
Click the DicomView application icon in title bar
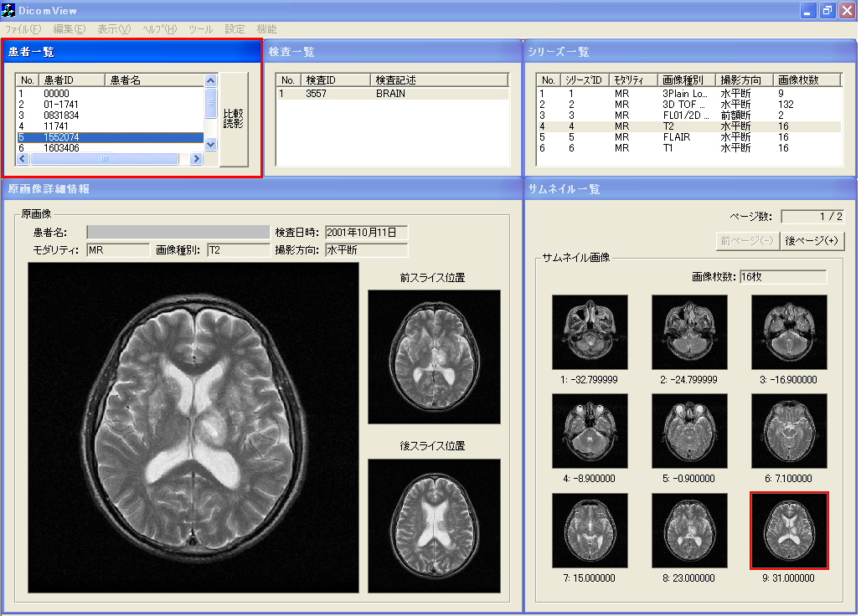point(10,11)
